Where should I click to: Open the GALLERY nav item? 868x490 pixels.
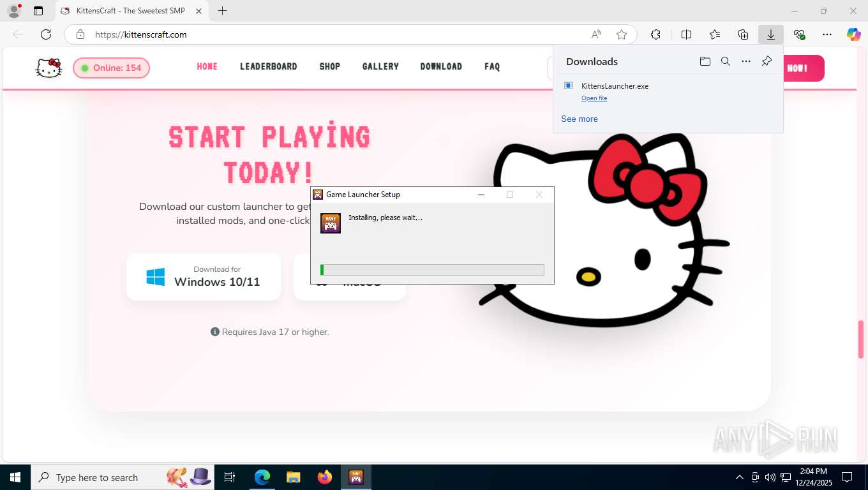[x=380, y=66]
